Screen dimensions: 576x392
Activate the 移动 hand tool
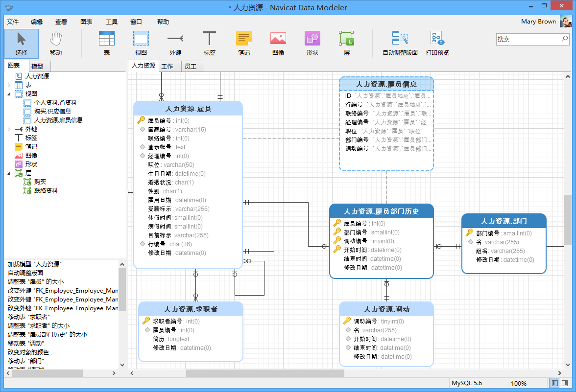pos(56,44)
